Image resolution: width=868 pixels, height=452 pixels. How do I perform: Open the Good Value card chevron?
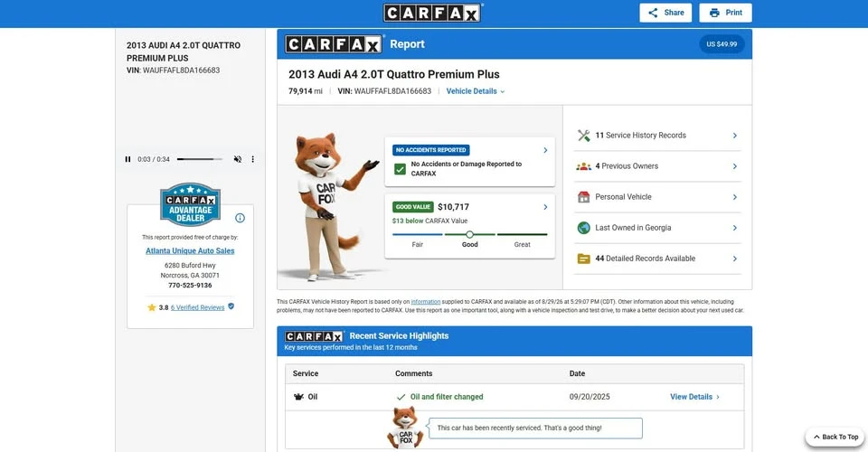pyautogui.click(x=545, y=207)
